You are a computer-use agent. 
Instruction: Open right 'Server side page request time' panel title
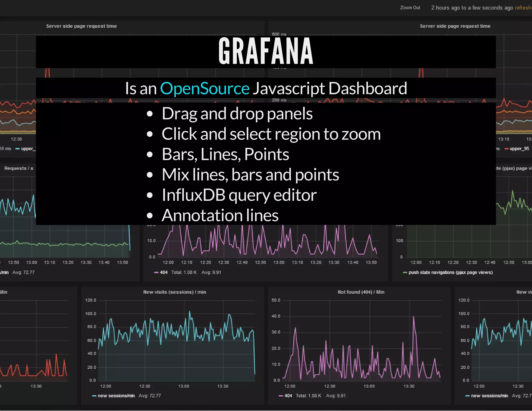pos(455,26)
